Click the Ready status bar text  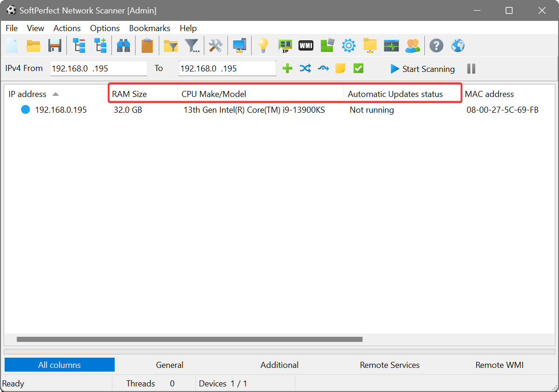tap(13, 384)
